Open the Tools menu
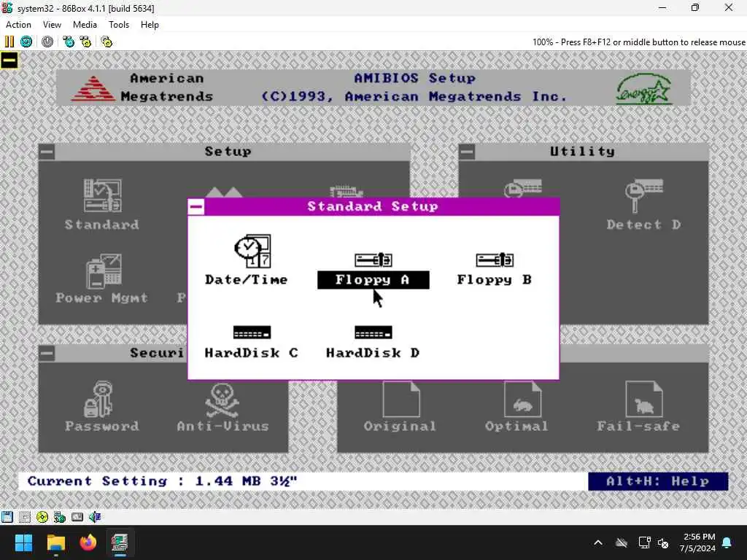The height and width of the screenshot is (560, 747). point(119,25)
